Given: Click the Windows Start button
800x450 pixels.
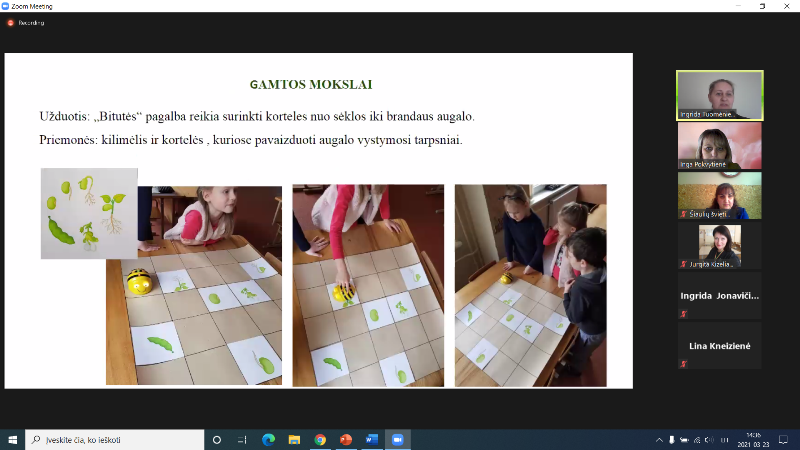Looking at the screenshot, I should pos(13,440).
